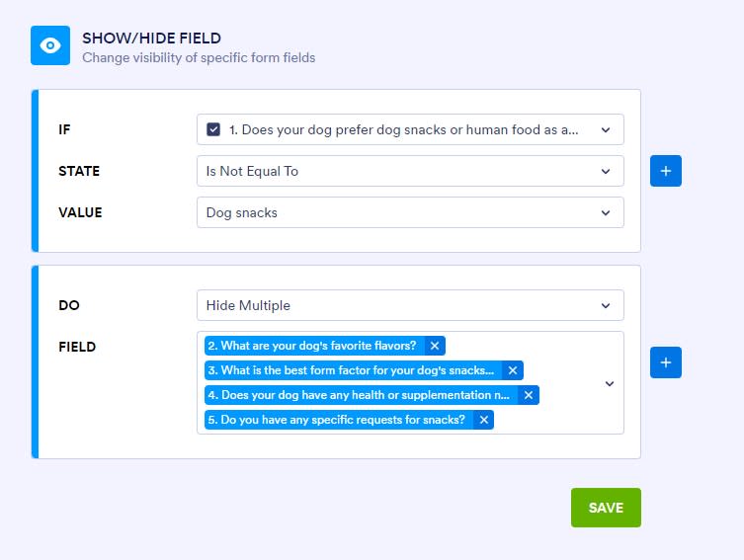
Task: Add another action with the DO plus button
Action: (666, 362)
